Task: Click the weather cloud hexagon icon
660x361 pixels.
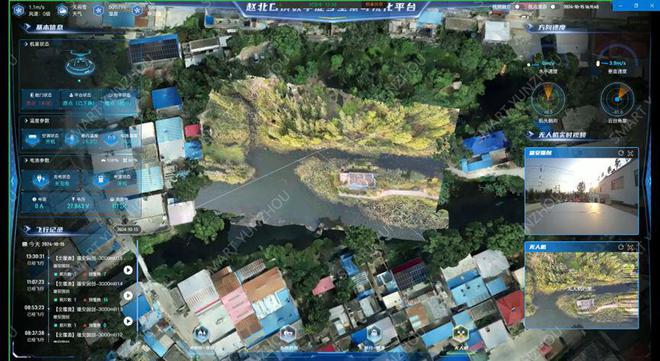Action: click(62, 10)
